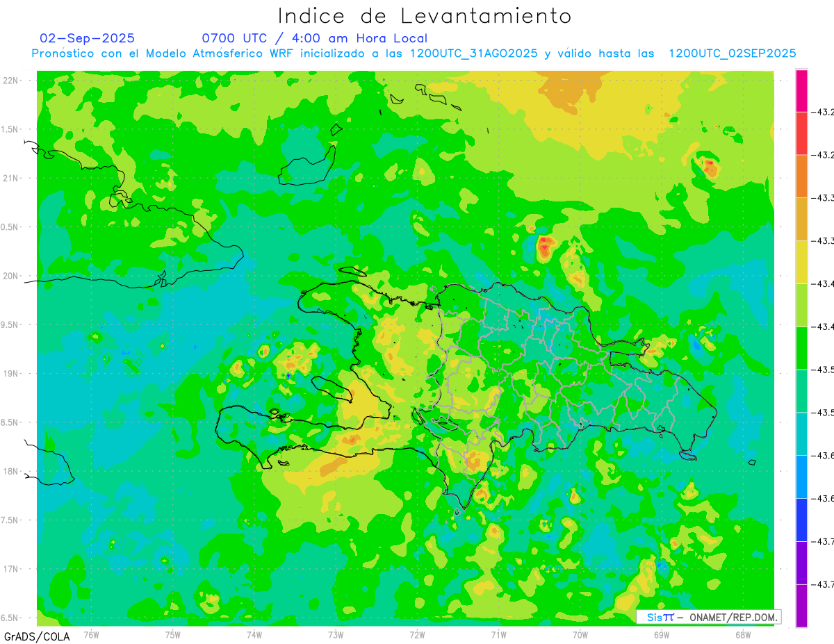Pick the yellow-green swatch in the color bar

coord(801,305)
